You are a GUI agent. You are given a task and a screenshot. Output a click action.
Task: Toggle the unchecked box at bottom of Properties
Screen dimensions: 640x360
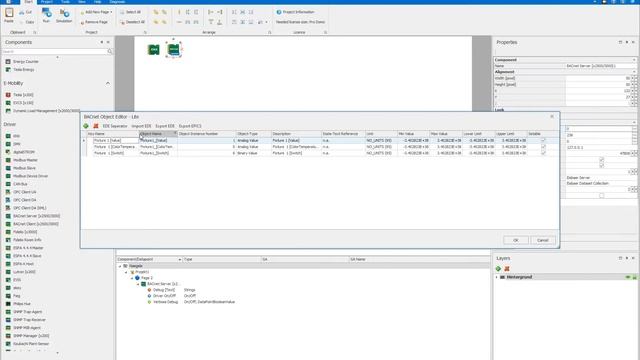coord(601,196)
